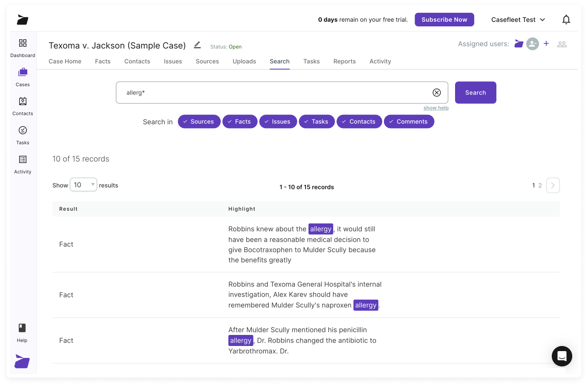588x386 pixels.
Task: Edit case name with pencil icon
Action: point(197,45)
